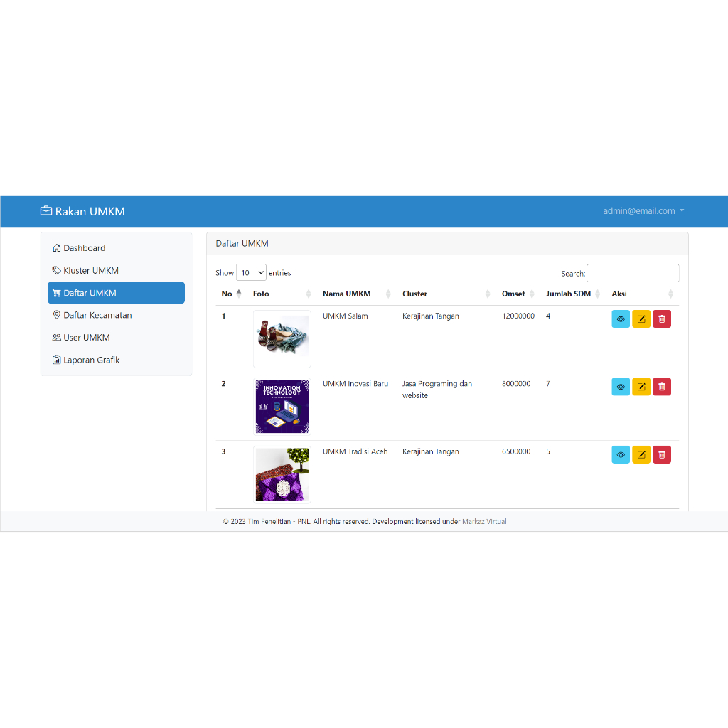The width and height of the screenshot is (728, 728).
Task: Click the blue eye view icon for UMKM Salam
Action: [x=621, y=319]
